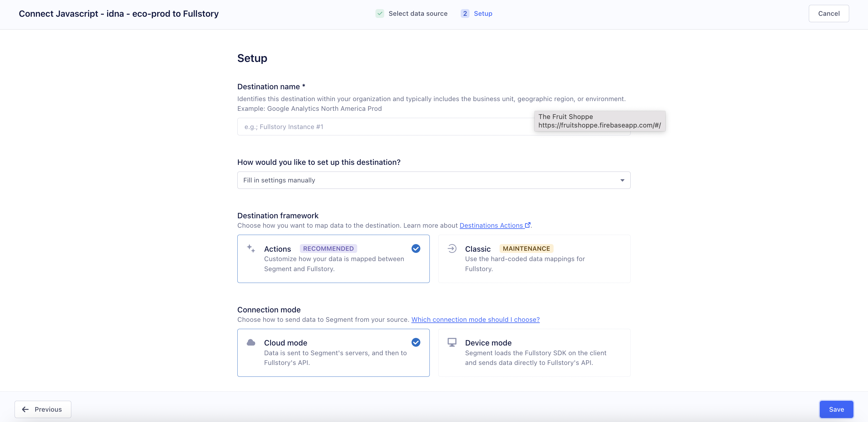This screenshot has height=422, width=868.
Task: Click the Cancel button
Action: (x=829, y=13)
